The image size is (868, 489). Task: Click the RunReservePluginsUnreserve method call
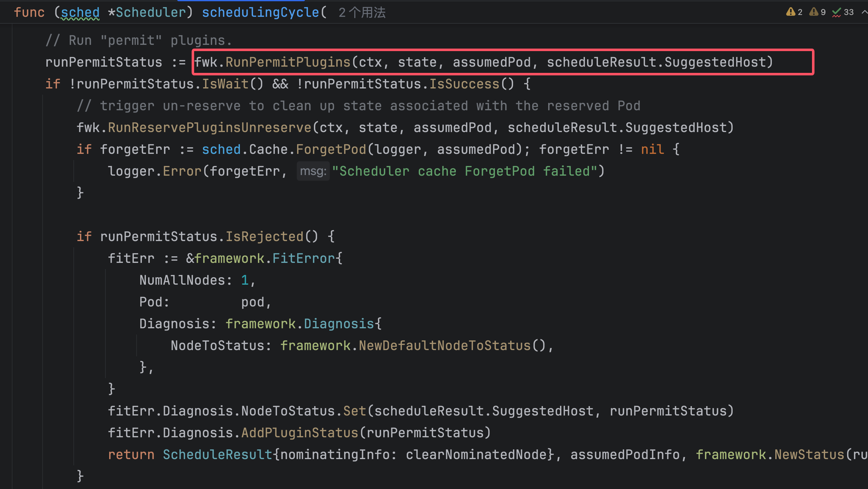209,128
